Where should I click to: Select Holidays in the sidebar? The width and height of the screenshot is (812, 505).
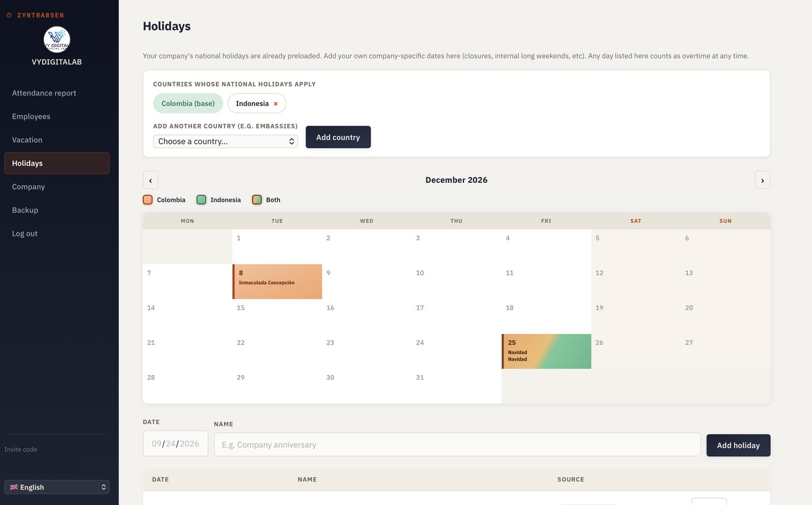pos(57,164)
